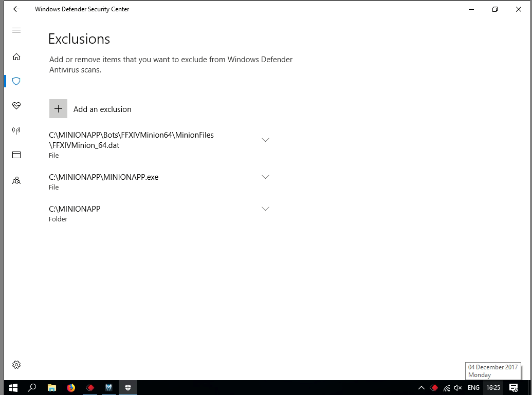This screenshot has height=395, width=532.
Task: Expand the FFXIVMinion_64.dat exclusion chevron
Action: pos(265,140)
